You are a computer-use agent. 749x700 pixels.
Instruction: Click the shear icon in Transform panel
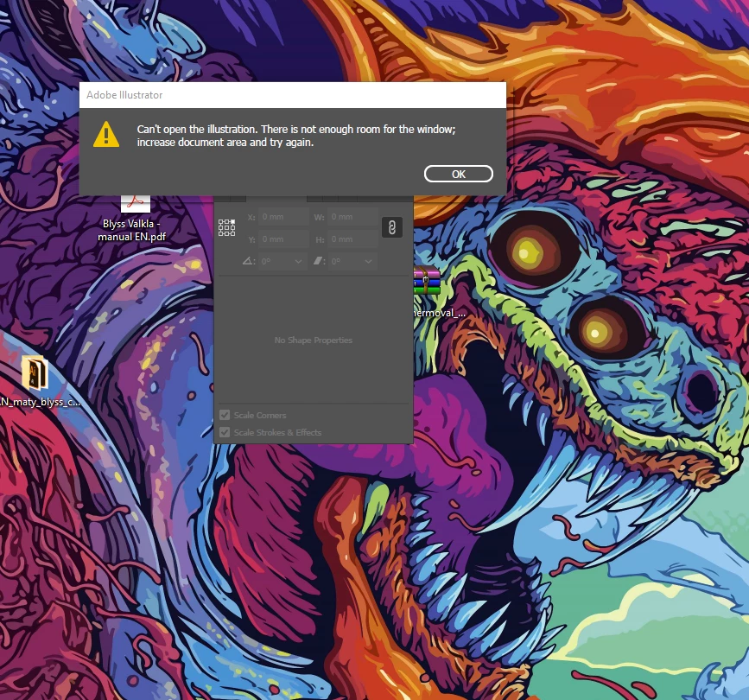pos(318,261)
